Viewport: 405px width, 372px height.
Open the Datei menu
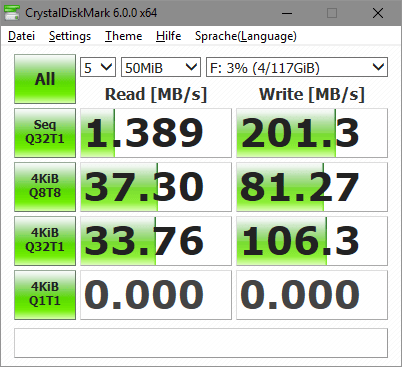(21, 36)
